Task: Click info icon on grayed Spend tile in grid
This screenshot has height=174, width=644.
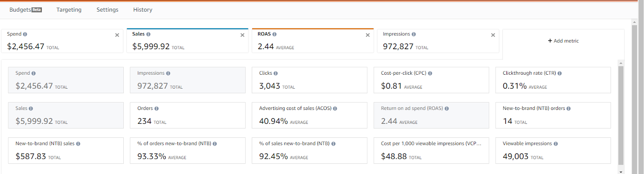Action: pos(34,73)
